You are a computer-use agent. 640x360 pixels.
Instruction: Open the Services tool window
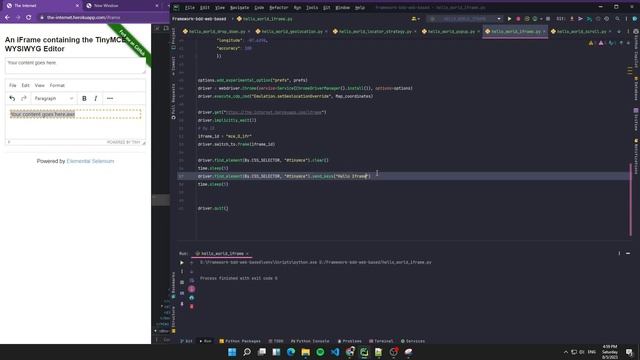[413, 341]
